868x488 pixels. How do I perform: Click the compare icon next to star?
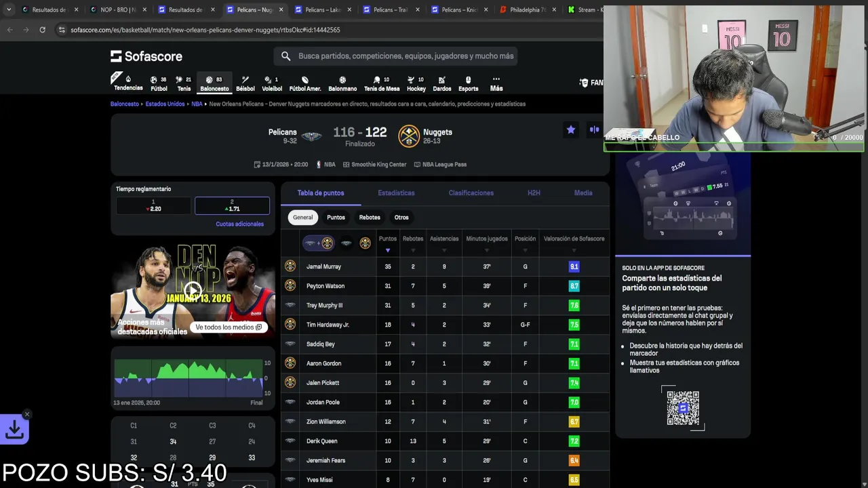pos(595,129)
